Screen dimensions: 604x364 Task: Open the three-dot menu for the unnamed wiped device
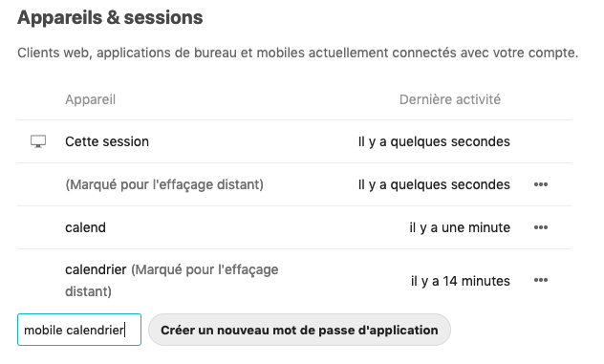(x=541, y=184)
